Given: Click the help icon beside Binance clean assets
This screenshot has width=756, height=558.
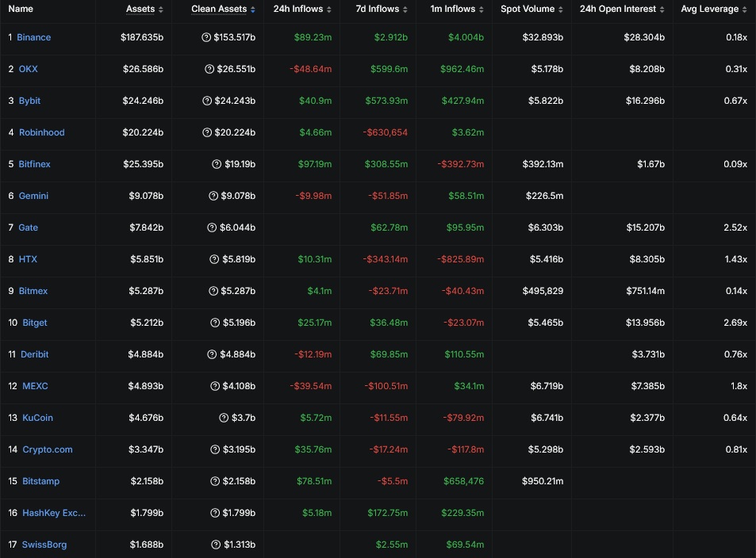Looking at the screenshot, I should point(206,37).
